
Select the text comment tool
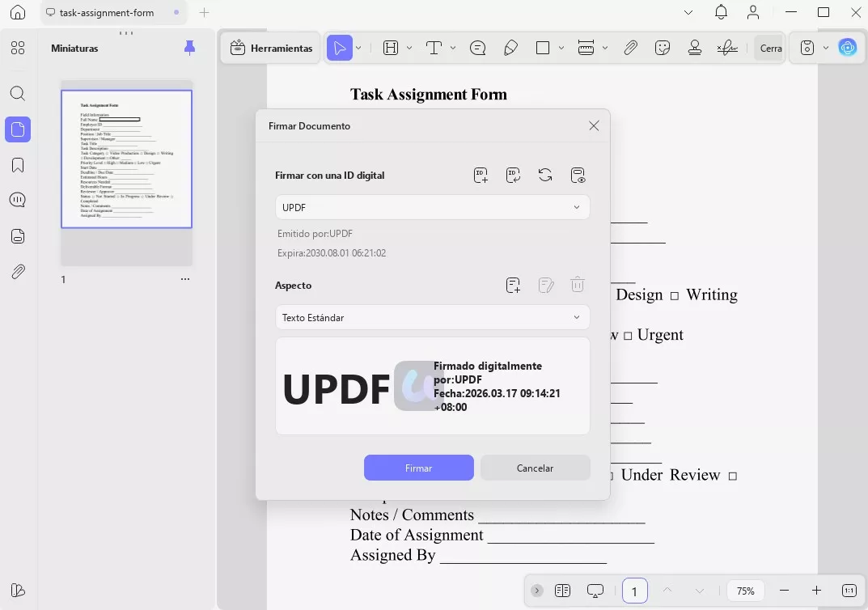tap(434, 49)
